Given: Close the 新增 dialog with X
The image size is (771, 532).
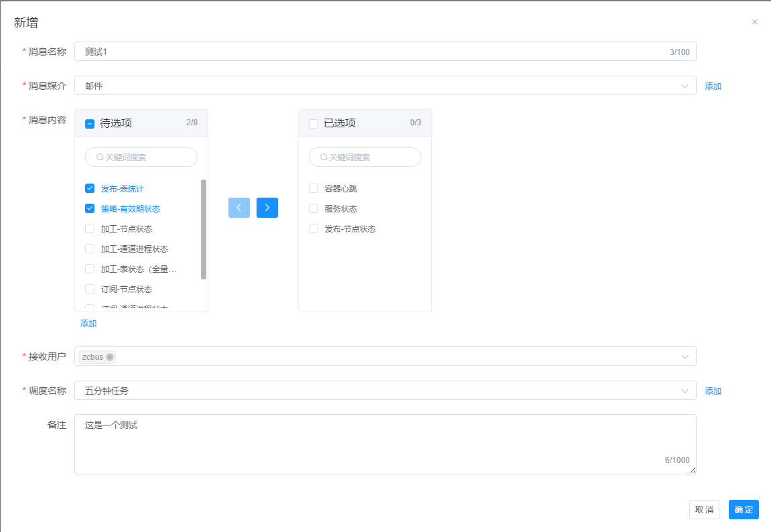Looking at the screenshot, I should point(755,22).
